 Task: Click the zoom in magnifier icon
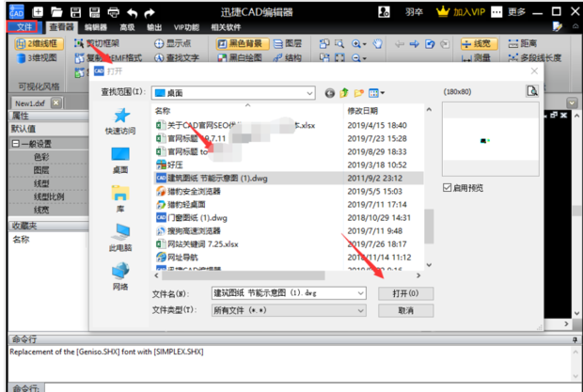(358, 44)
